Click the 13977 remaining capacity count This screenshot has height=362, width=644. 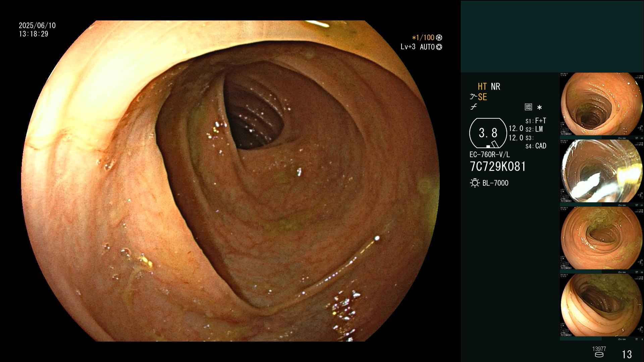pyautogui.click(x=599, y=349)
